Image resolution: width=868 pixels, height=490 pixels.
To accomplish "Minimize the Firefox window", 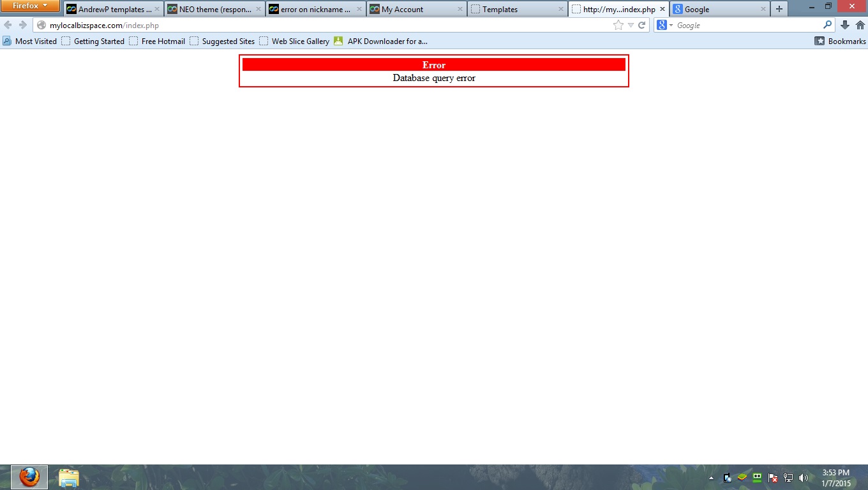I will 811,6.
